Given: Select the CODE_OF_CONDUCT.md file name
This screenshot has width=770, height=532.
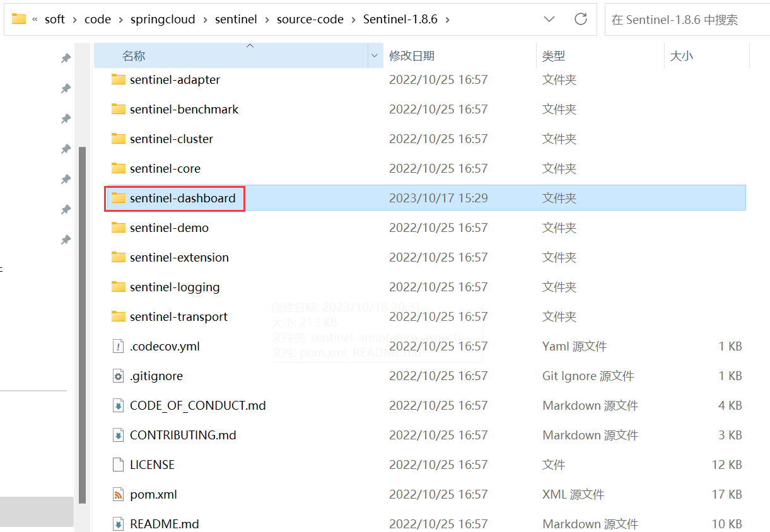Looking at the screenshot, I should pyautogui.click(x=198, y=405).
